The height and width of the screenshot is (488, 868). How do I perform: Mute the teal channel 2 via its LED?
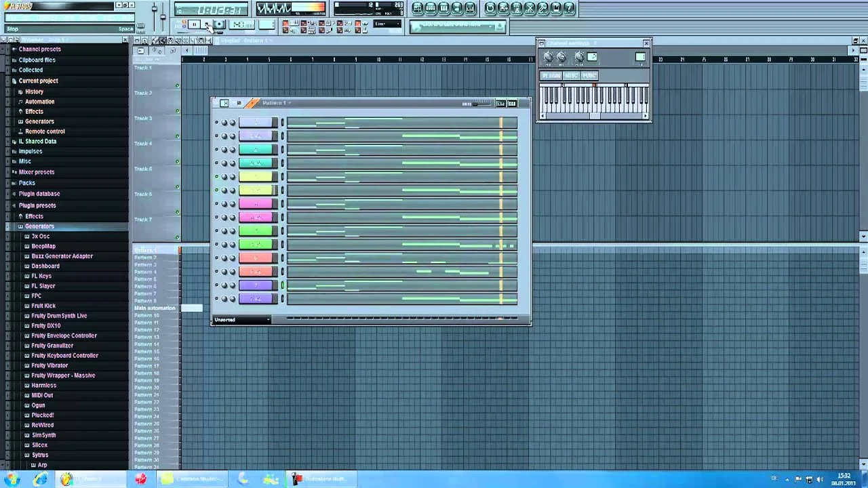pyautogui.click(x=216, y=150)
